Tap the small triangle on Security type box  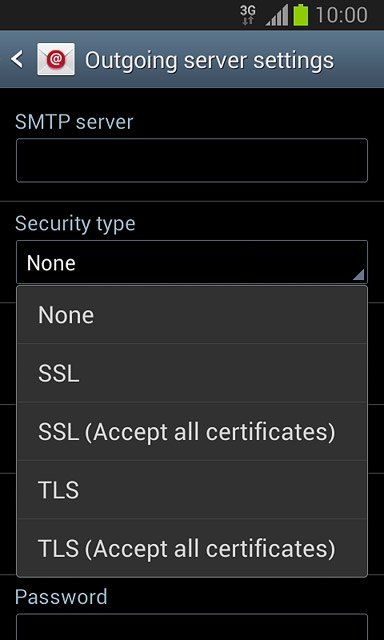point(358,275)
